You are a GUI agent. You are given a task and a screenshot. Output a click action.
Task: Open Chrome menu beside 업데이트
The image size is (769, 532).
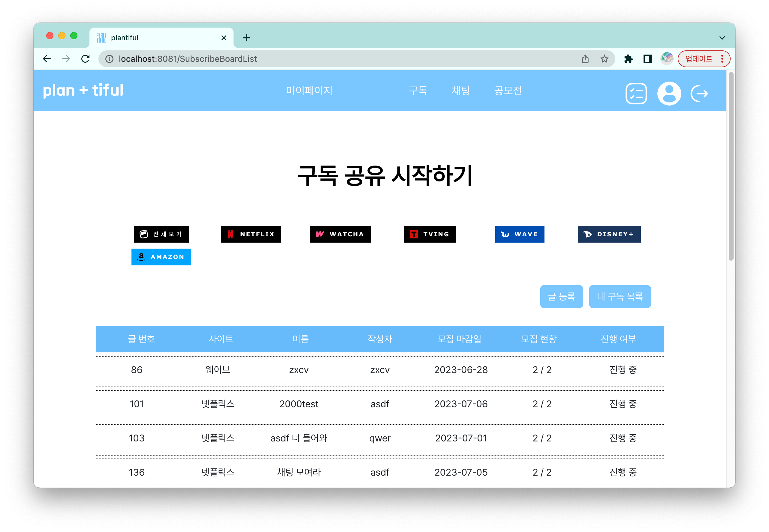pyautogui.click(x=722, y=59)
